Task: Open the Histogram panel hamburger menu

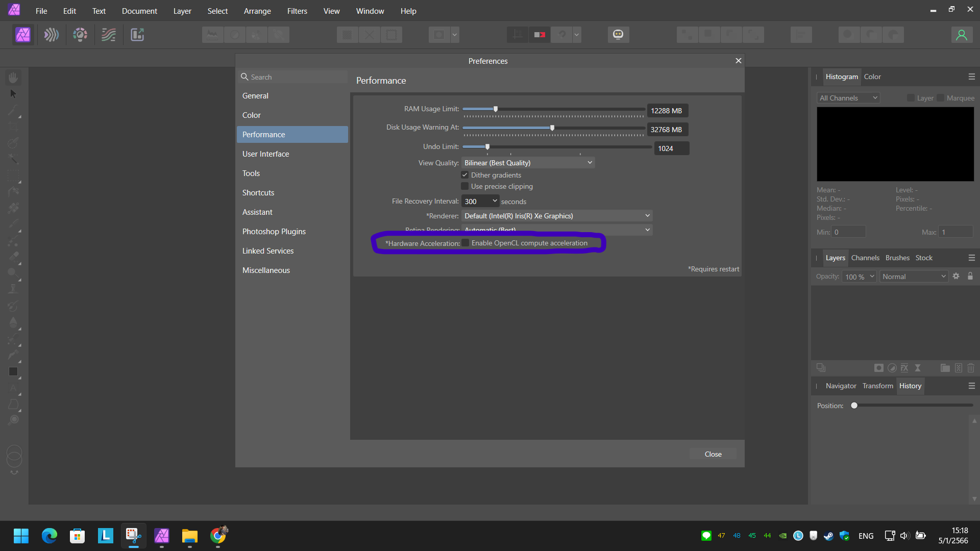Action: click(x=972, y=77)
